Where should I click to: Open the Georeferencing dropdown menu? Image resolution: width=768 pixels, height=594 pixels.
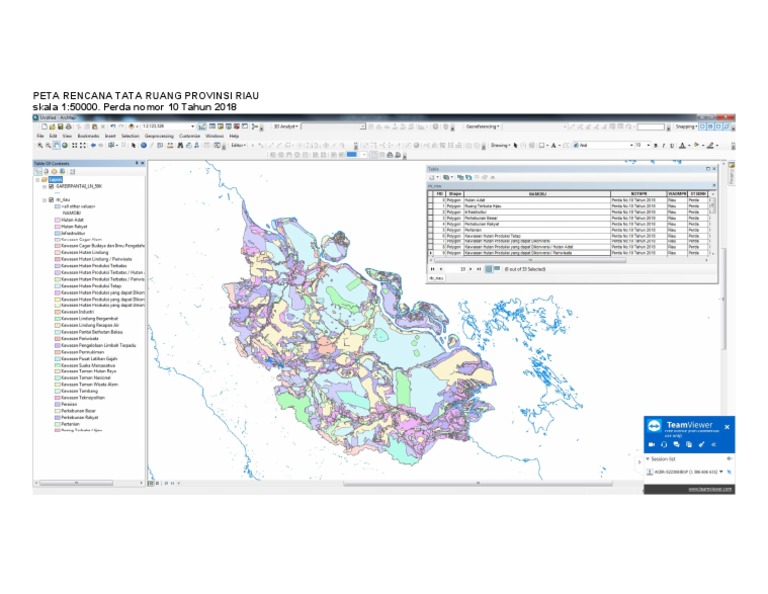coord(482,126)
